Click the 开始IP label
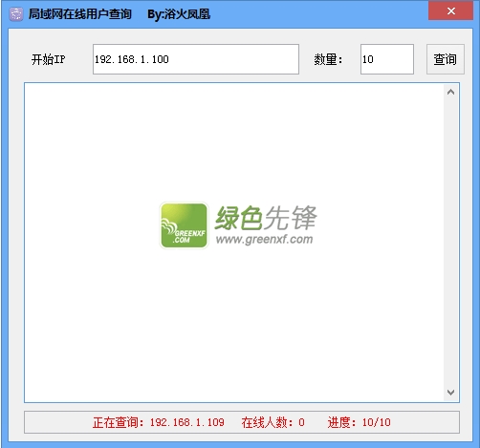 [x=49, y=59]
